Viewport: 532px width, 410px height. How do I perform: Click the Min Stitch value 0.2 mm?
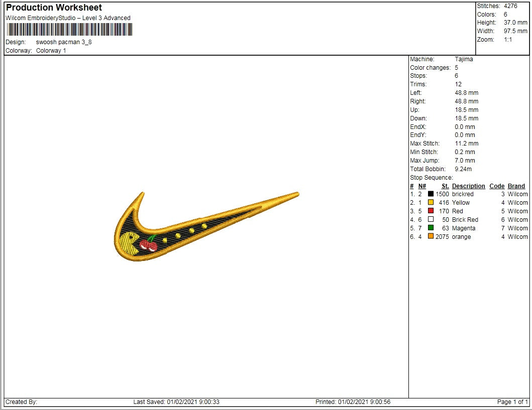click(465, 152)
